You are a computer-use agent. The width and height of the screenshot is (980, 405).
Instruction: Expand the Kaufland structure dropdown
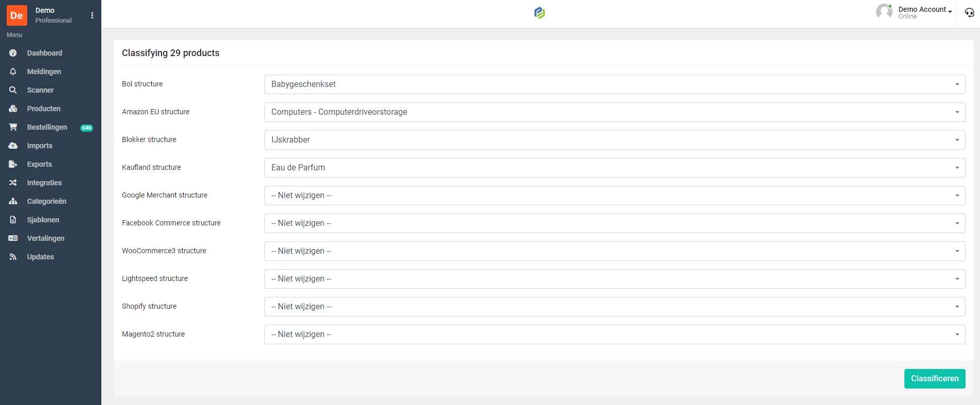(614, 168)
